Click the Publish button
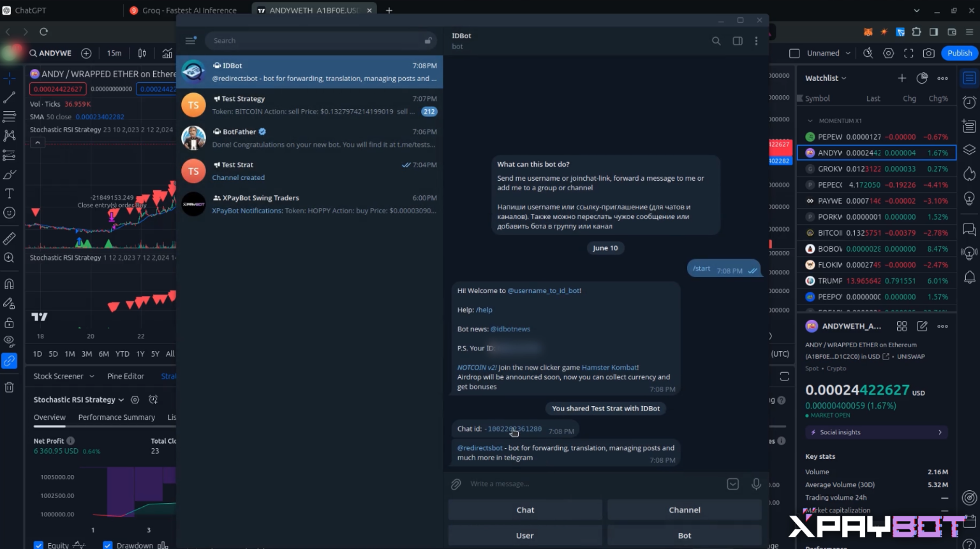Image resolution: width=980 pixels, height=549 pixels. (x=960, y=53)
